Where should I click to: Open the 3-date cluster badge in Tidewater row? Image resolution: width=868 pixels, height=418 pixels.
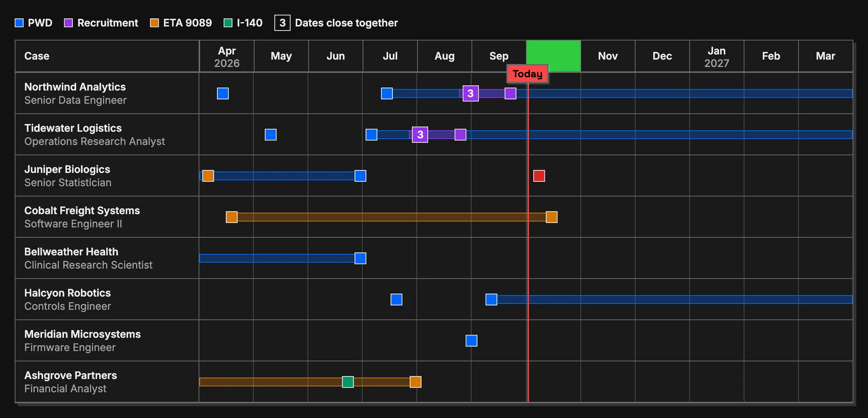420,135
